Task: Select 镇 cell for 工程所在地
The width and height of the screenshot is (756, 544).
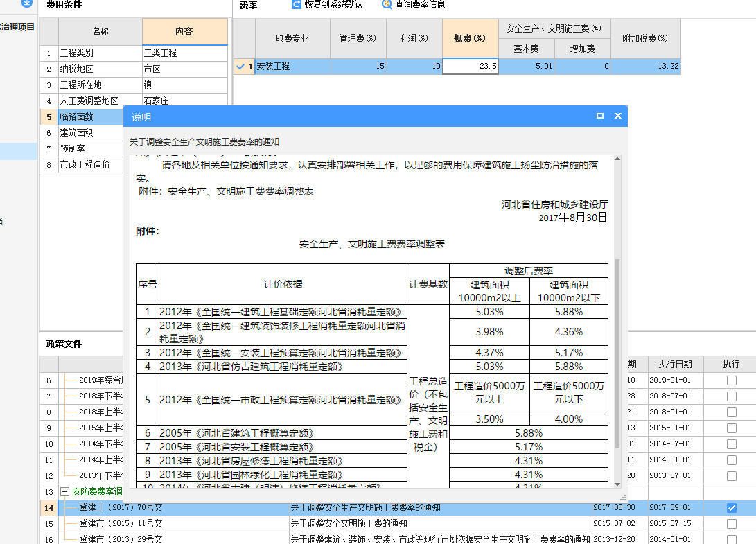Action: pyautogui.click(x=184, y=85)
